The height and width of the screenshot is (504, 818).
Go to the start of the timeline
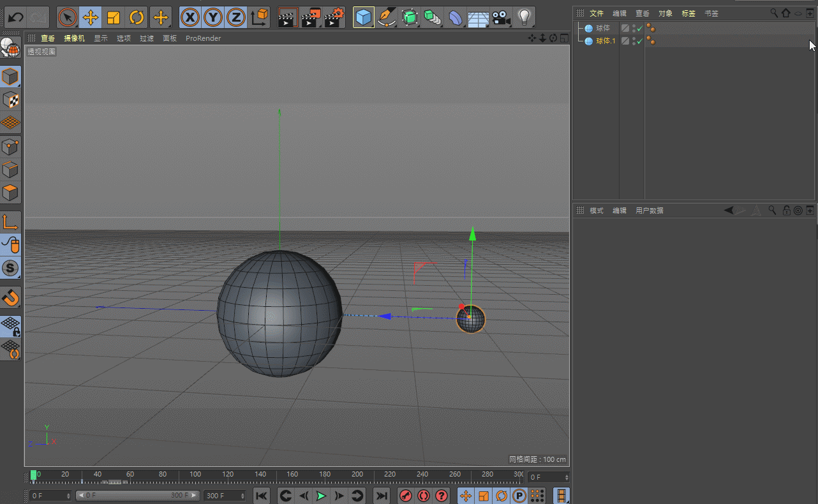tap(261, 496)
